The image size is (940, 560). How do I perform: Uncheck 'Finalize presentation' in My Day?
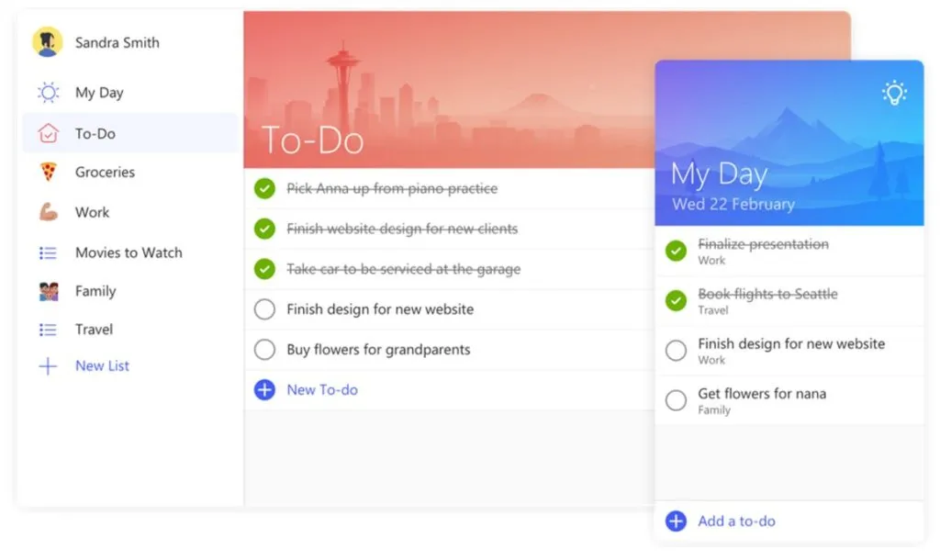(675, 251)
